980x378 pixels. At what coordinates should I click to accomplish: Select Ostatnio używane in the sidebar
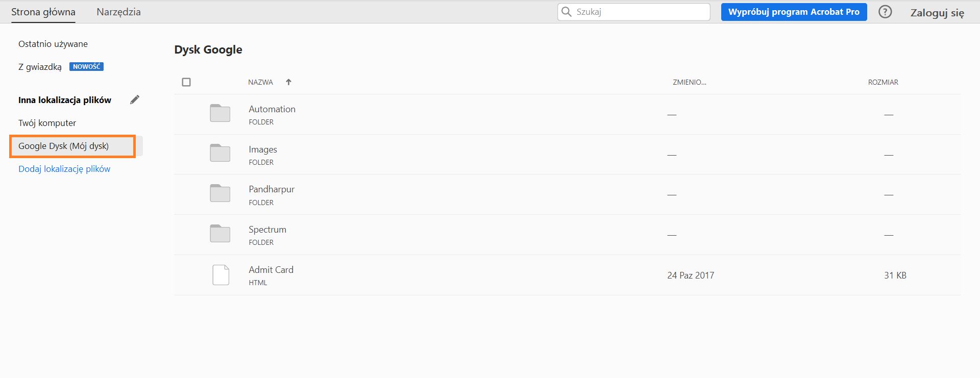[x=53, y=43]
